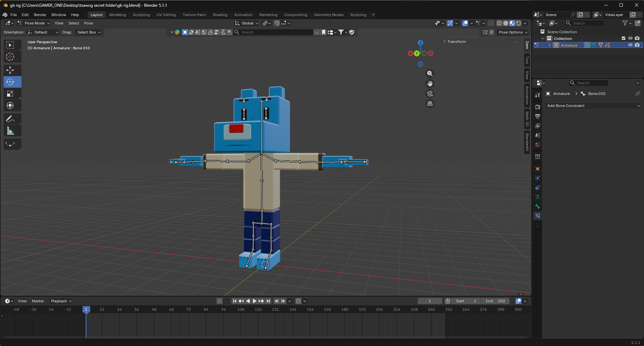Toggle camera view icon
The width and height of the screenshot is (644, 346).
click(x=430, y=94)
